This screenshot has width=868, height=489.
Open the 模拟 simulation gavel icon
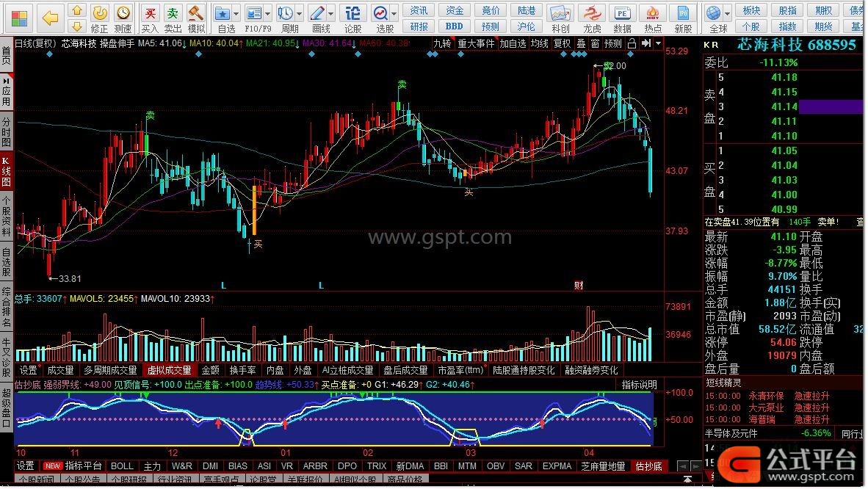click(196, 18)
